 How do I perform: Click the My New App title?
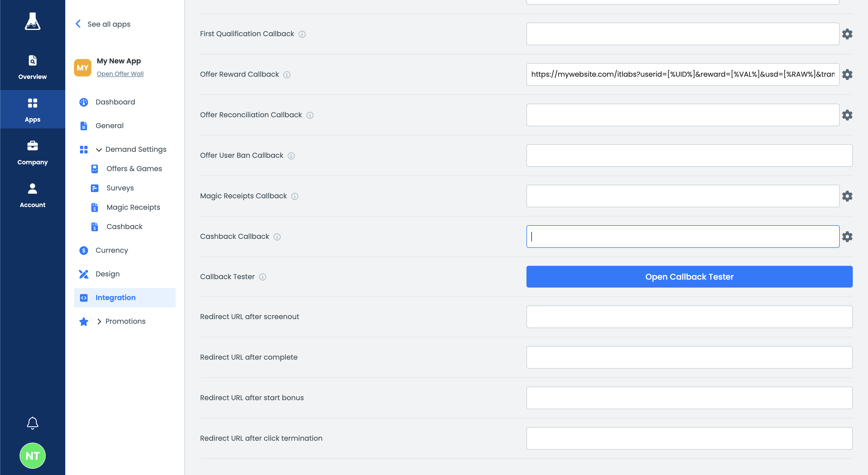tap(119, 61)
